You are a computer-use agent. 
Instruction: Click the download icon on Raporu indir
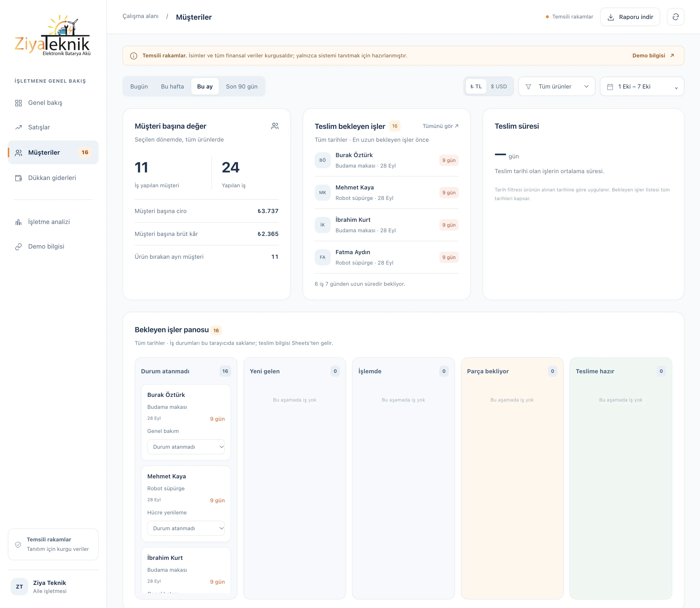tap(611, 17)
